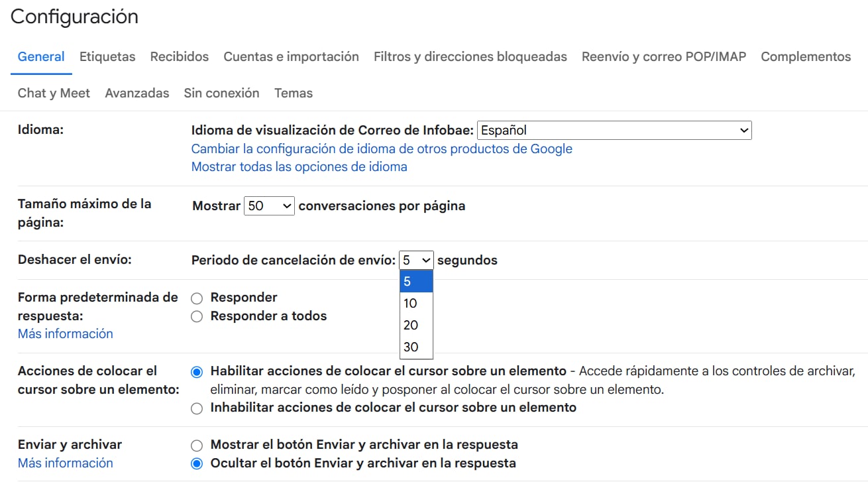
Task: Open the Sin conexión tab
Action: click(x=222, y=93)
